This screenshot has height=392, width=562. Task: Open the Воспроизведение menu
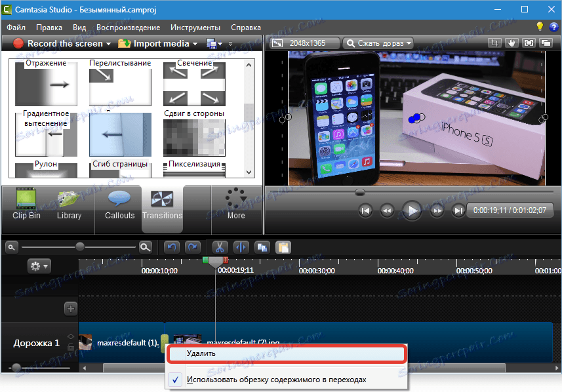pyautogui.click(x=128, y=28)
